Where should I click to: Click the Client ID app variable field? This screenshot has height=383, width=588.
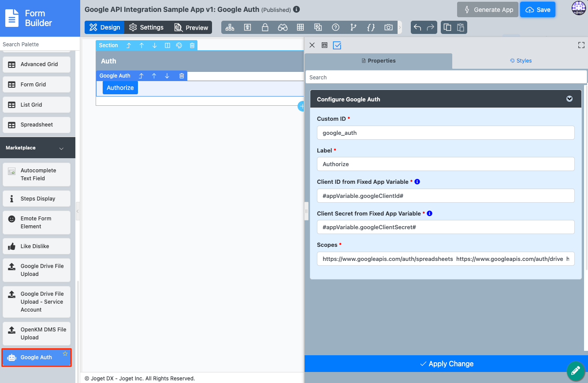tap(446, 196)
